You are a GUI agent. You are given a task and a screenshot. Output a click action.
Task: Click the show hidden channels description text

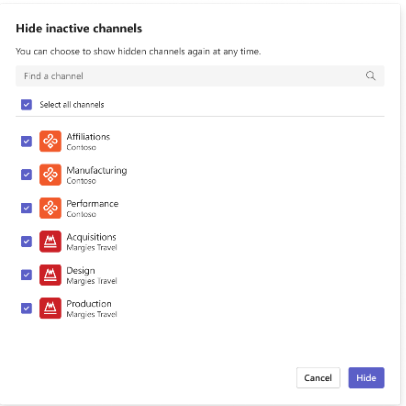[x=138, y=51]
